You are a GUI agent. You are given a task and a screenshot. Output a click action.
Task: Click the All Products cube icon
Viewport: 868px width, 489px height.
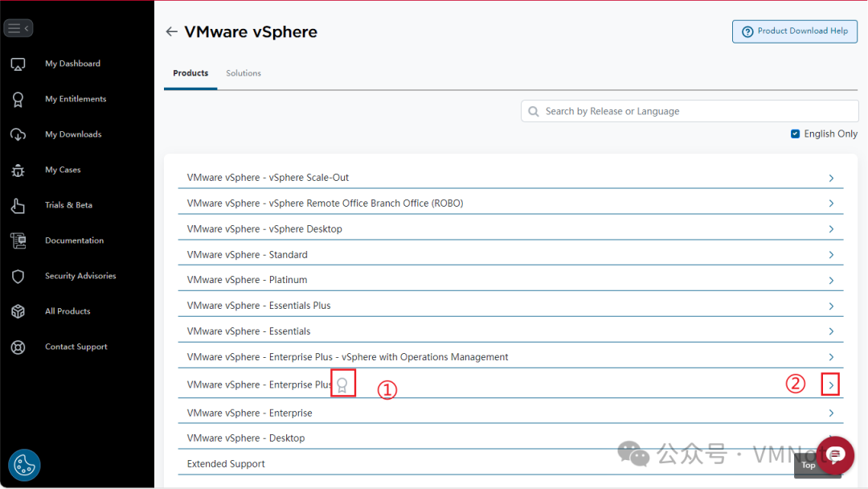click(18, 311)
